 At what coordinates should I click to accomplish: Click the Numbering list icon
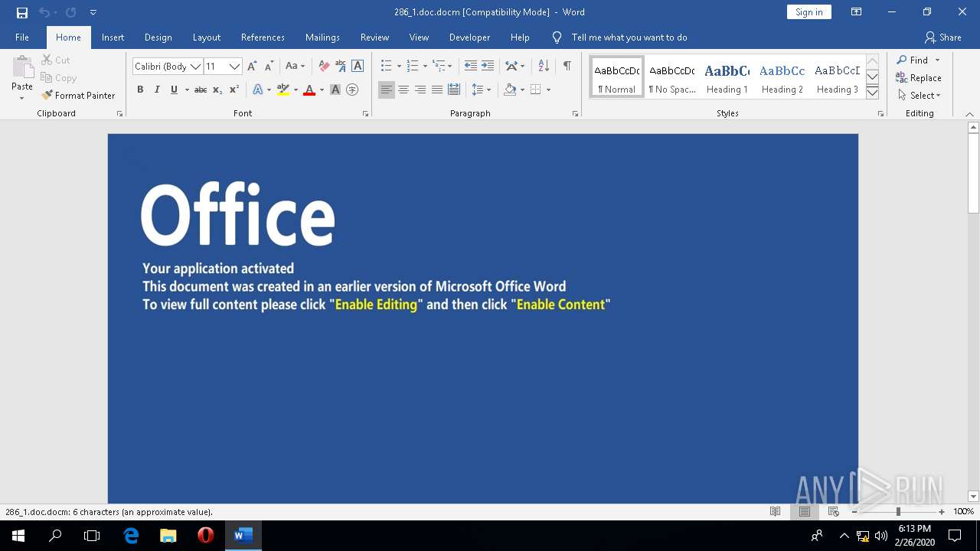click(413, 66)
